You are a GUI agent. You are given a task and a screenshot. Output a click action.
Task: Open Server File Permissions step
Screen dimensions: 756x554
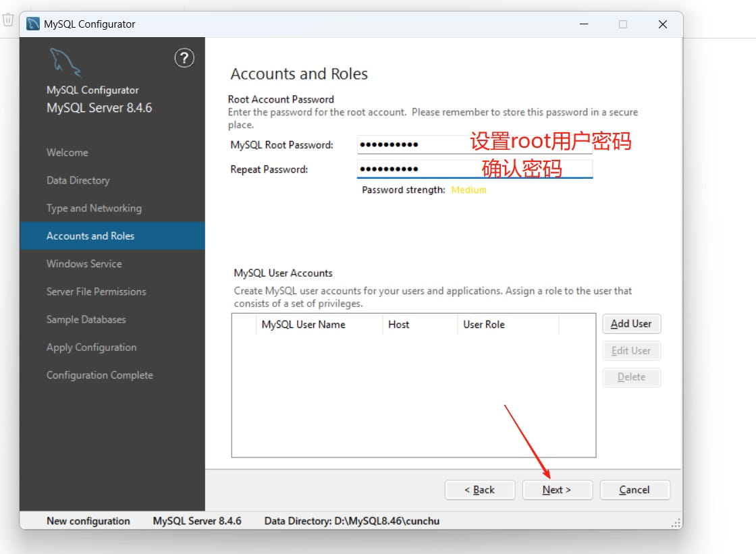coord(96,292)
